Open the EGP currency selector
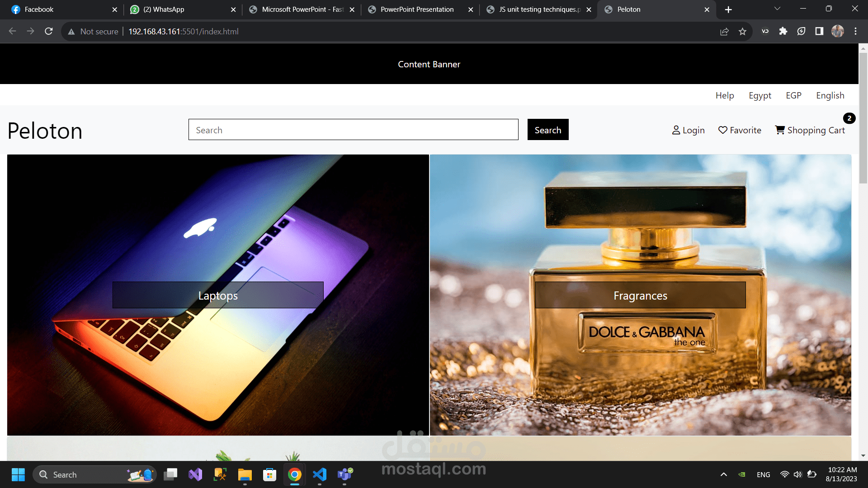This screenshot has height=488, width=868. pyautogui.click(x=794, y=95)
